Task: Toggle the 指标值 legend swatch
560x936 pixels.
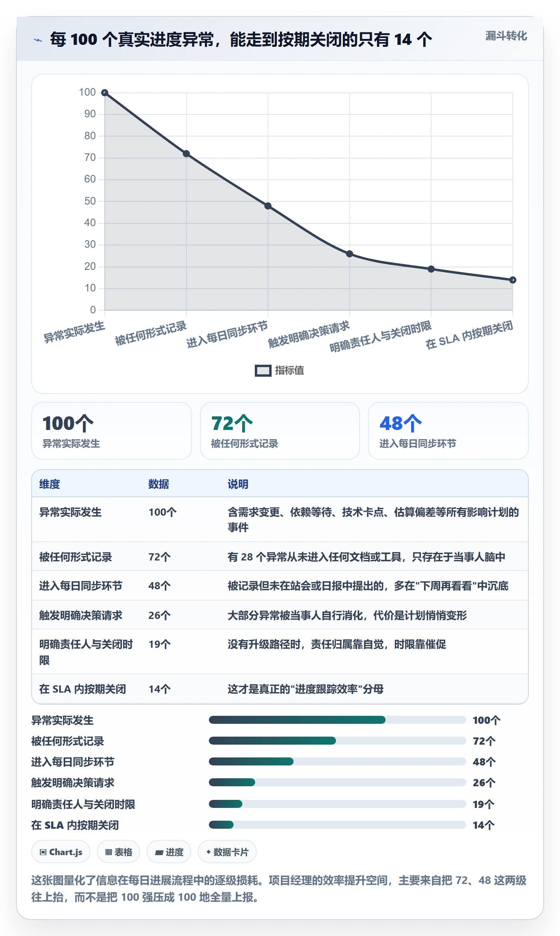Action: (263, 371)
